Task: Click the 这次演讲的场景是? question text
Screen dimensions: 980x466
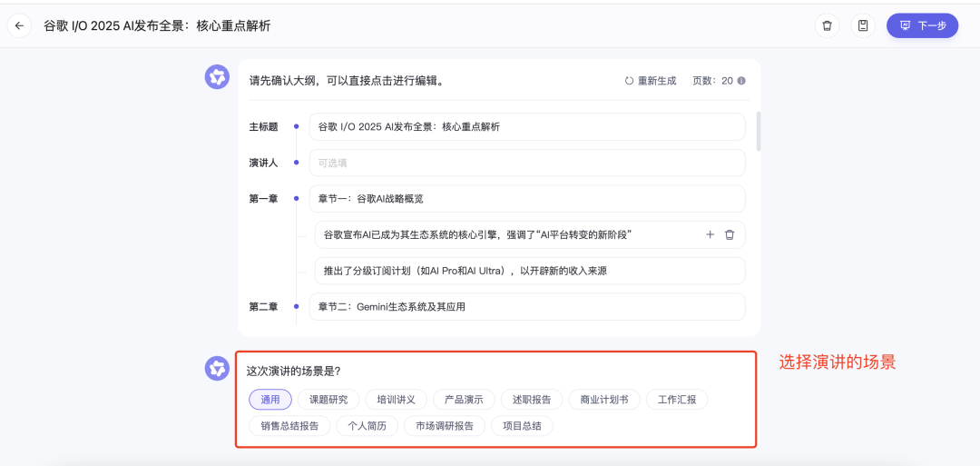Action: tap(293, 371)
